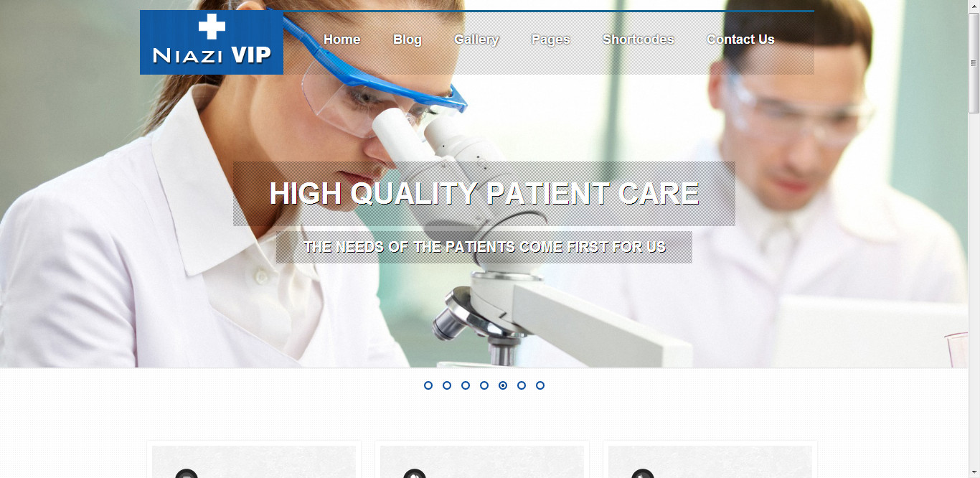This screenshot has height=478, width=980.
Task: Select the first slider dot
Action: 428,385
